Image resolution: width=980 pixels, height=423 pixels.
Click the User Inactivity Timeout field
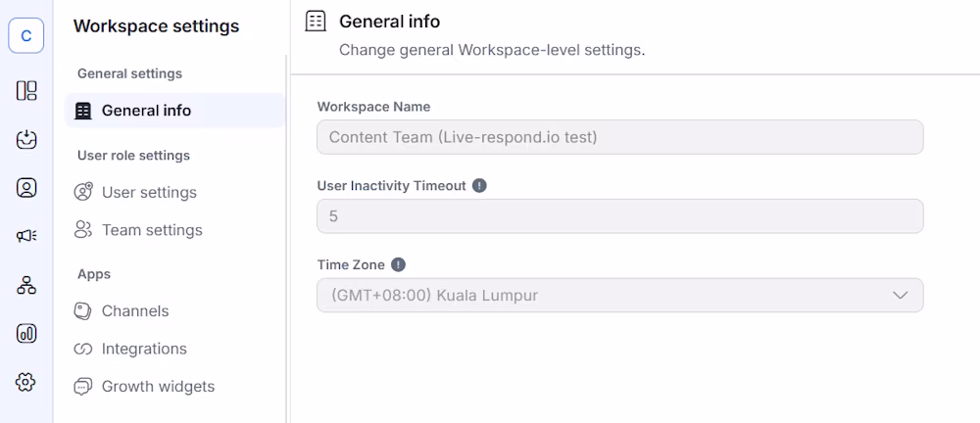click(x=619, y=215)
